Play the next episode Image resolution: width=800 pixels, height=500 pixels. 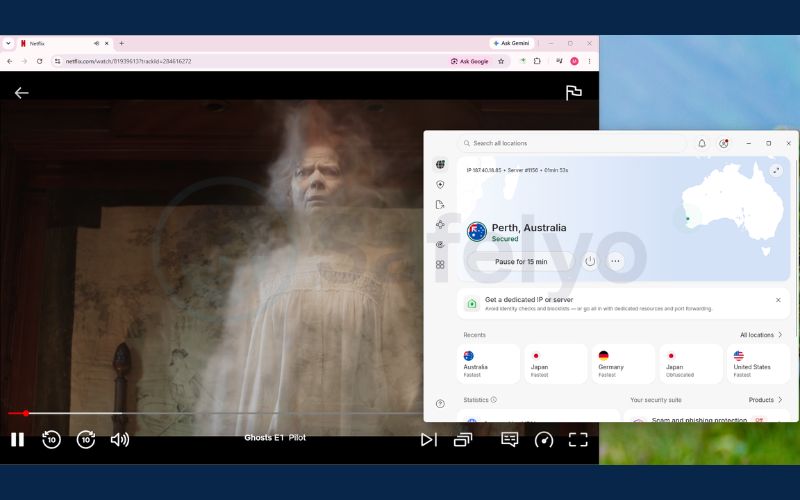429,439
